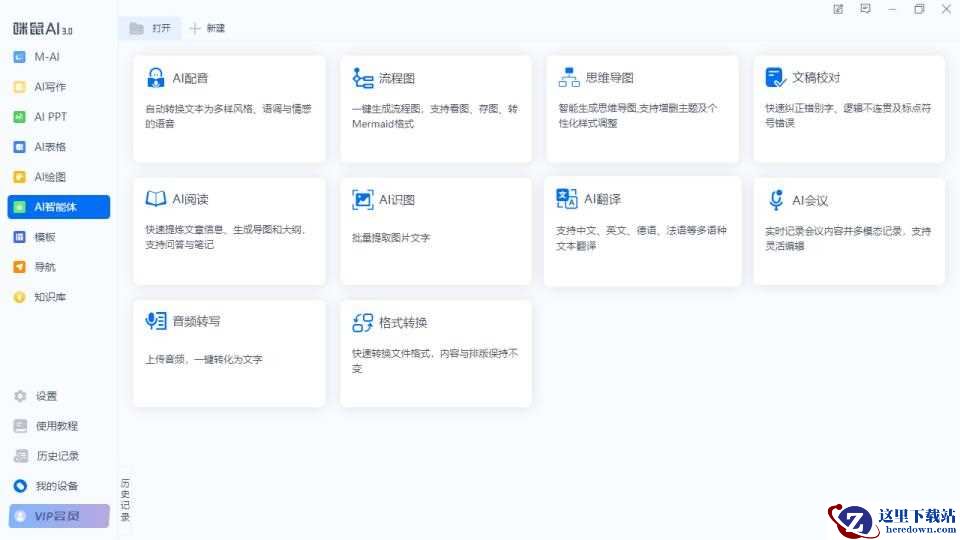Viewport: 960px width, 540px height.
Task: Click the 我的设备 label text
Action: click(x=56, y=486)
